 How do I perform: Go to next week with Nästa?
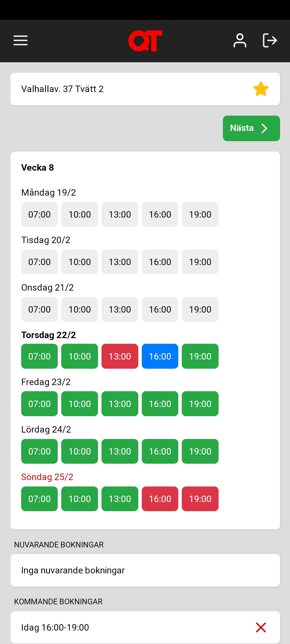[251, 128]
